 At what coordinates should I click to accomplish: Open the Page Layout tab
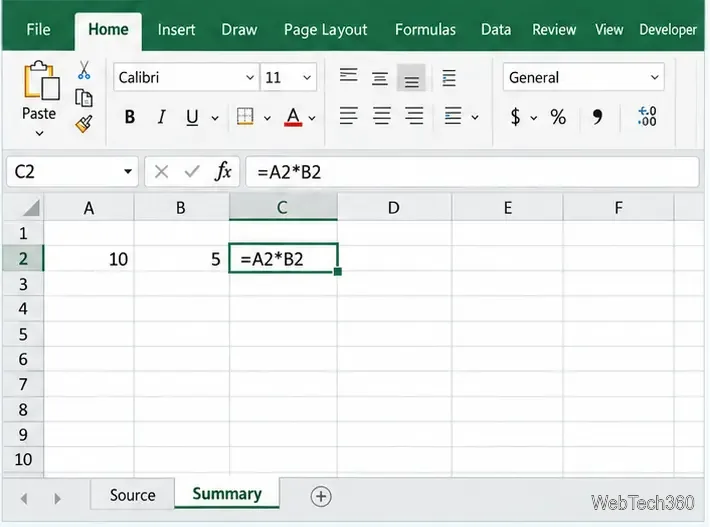click(325, 30)
